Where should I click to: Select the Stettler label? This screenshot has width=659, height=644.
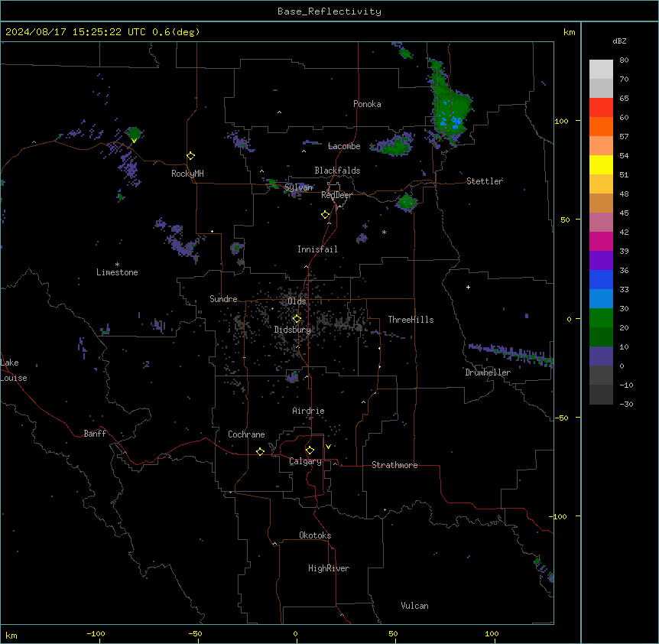pyautogui.click(x=485, y=181)
